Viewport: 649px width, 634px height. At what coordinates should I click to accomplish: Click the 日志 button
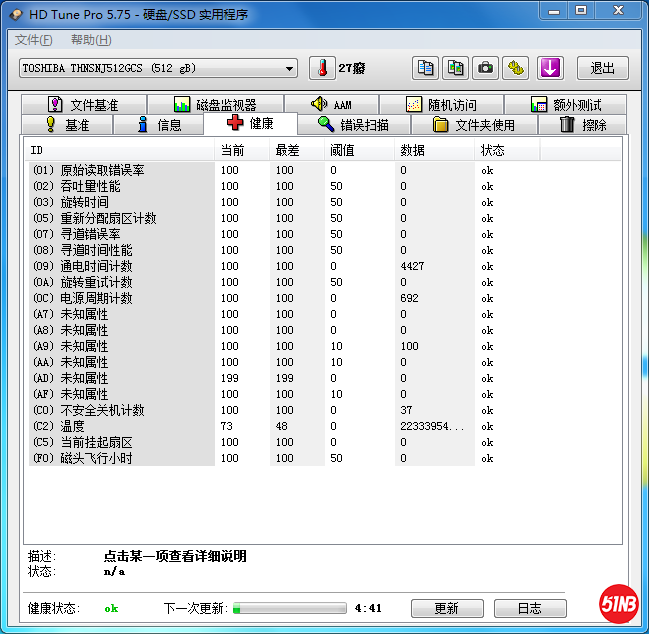[530, 608]
